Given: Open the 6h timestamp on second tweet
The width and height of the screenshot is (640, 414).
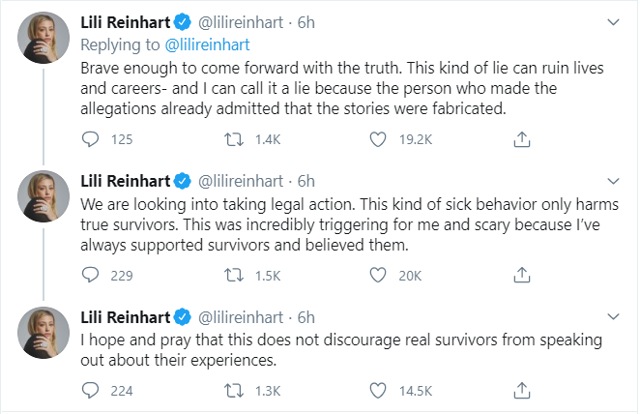Looking at the screenshot, I should [306, 181].
